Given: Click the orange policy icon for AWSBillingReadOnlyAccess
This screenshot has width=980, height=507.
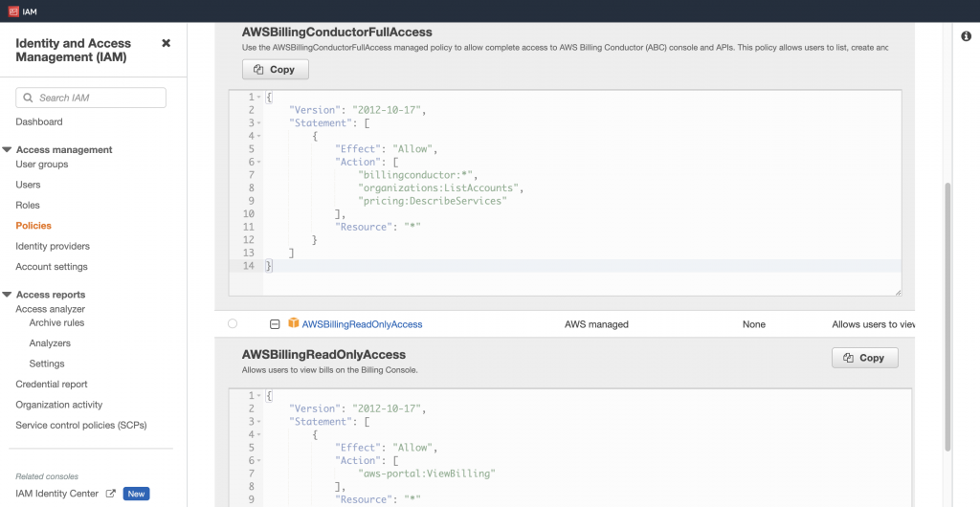Looking at the screenshot, I should click(x=293, y=322).
